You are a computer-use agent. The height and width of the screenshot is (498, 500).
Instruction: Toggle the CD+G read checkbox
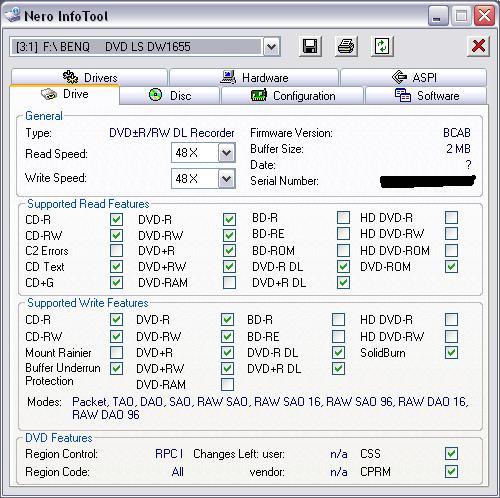116,282
